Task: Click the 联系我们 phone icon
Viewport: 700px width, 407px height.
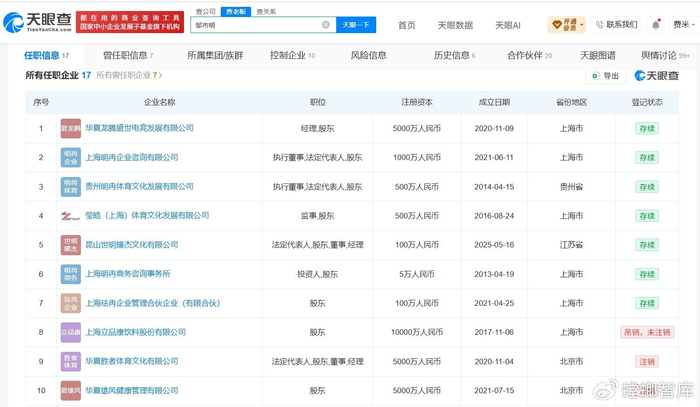Action: 600,25
